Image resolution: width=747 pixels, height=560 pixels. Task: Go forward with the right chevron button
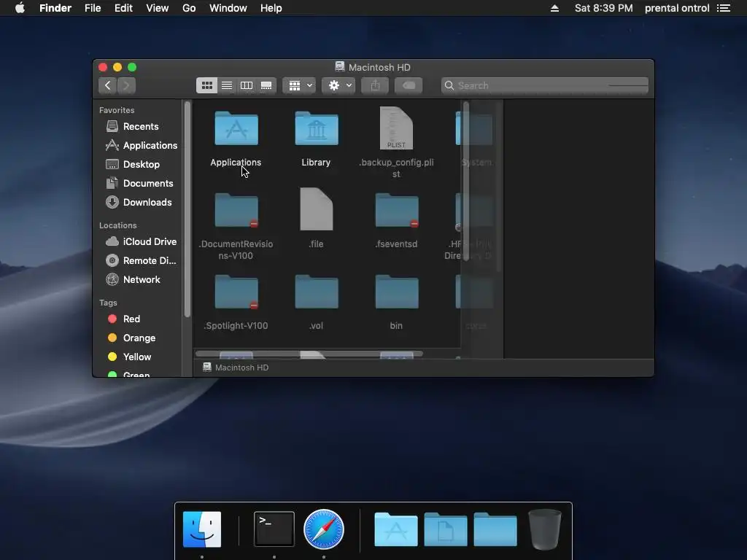point(126,86)
